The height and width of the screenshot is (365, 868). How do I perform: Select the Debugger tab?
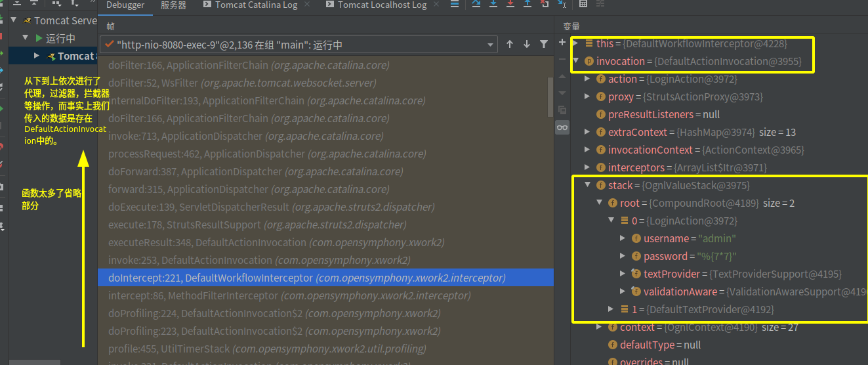[125, 5]
